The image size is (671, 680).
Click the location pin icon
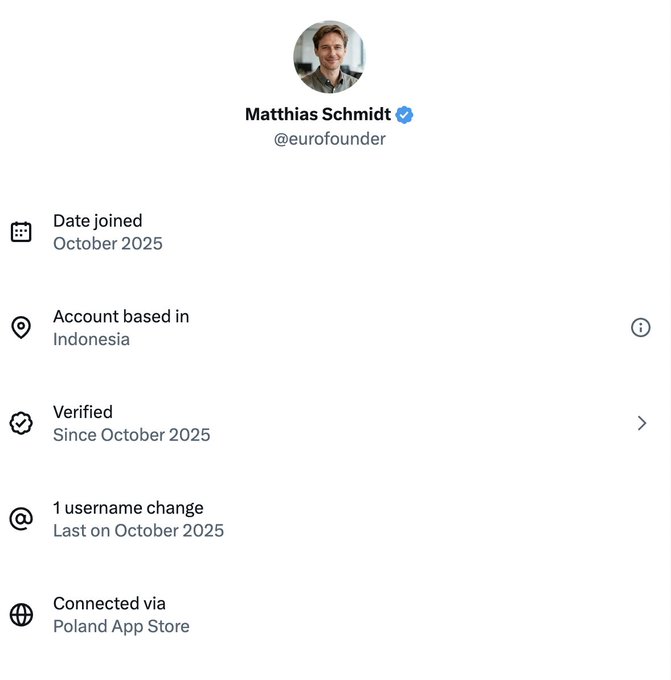tap(21, 328)
